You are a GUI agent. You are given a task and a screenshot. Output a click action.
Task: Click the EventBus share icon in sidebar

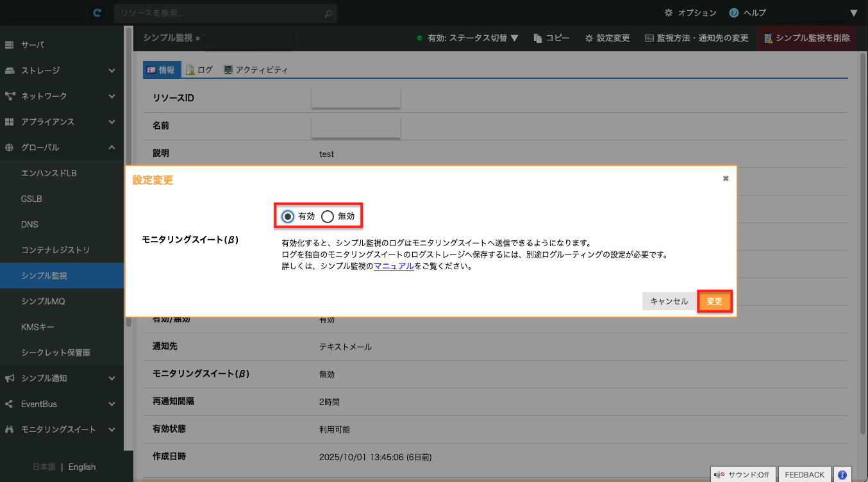point(9,404)
